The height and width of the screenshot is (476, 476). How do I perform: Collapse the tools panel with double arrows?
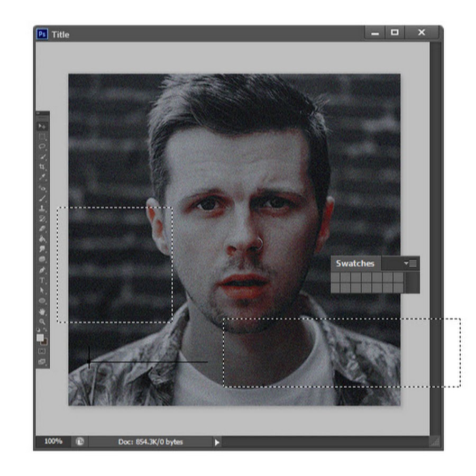point(38,113)
